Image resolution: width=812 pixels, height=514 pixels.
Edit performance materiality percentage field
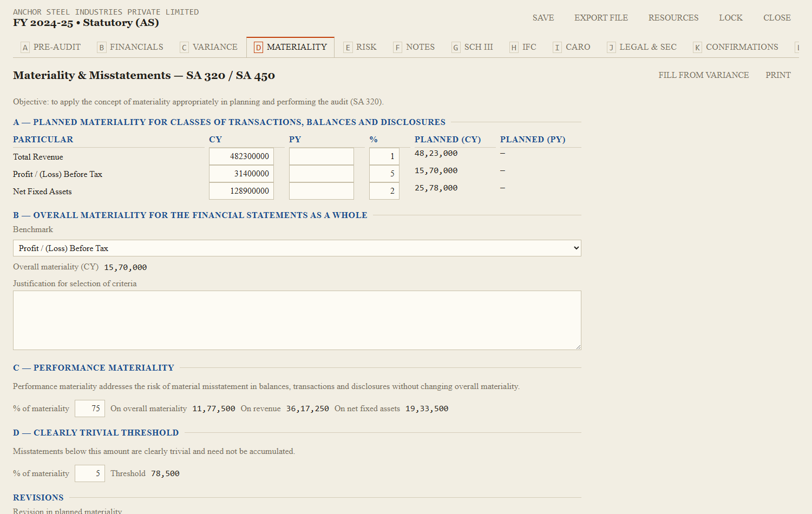pos(90,408)
